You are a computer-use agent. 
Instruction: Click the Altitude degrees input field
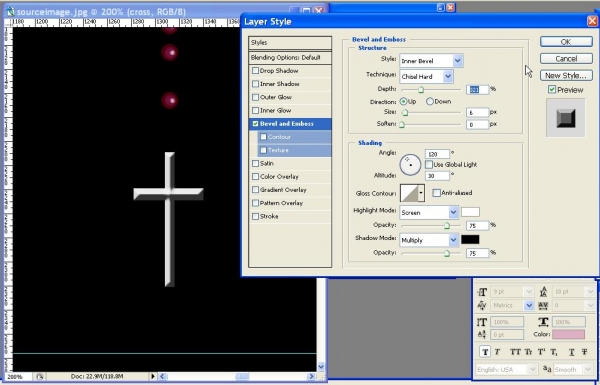tap(437, 176)
